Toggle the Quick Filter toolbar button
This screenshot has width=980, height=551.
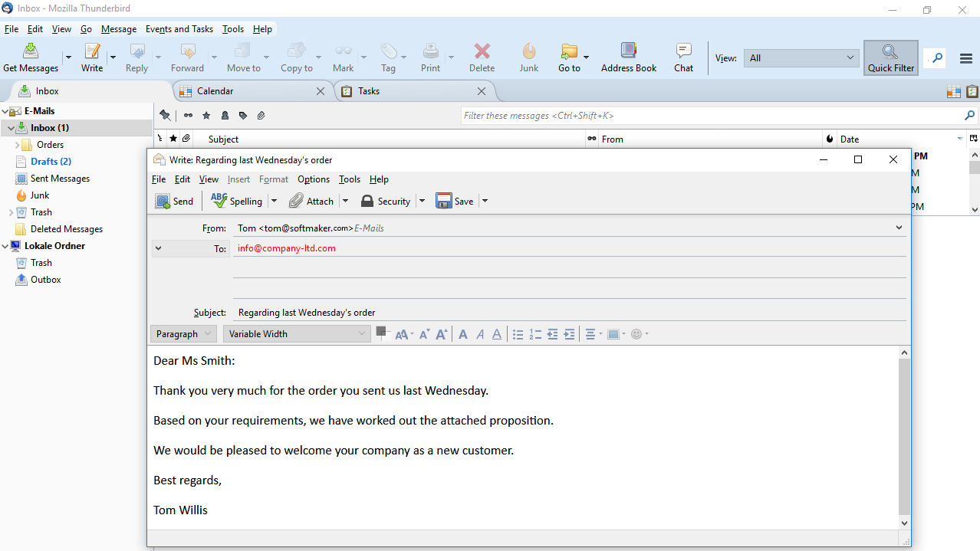coord(890,58)
